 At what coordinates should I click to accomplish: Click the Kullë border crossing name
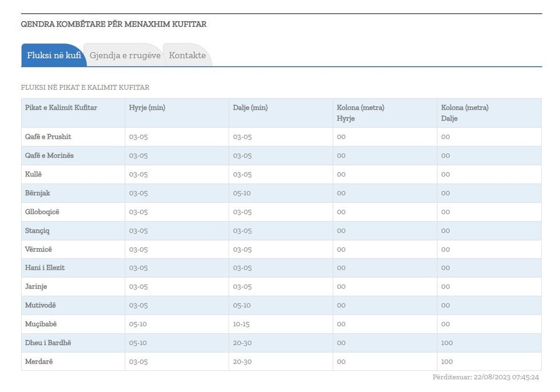(x=33, y=174)
